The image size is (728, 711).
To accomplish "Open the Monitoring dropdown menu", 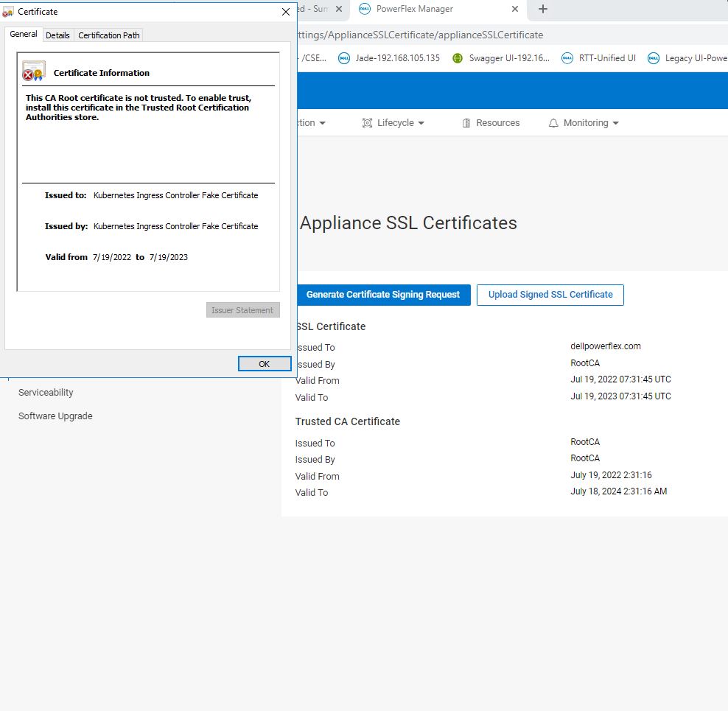I will [x=584, y=122].
